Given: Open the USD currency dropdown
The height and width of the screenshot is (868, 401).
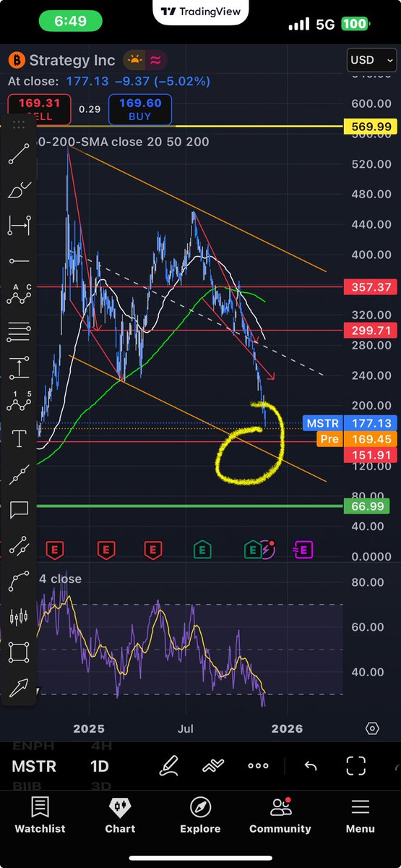Looking at the screenshot, I should (x=371, y=60).
